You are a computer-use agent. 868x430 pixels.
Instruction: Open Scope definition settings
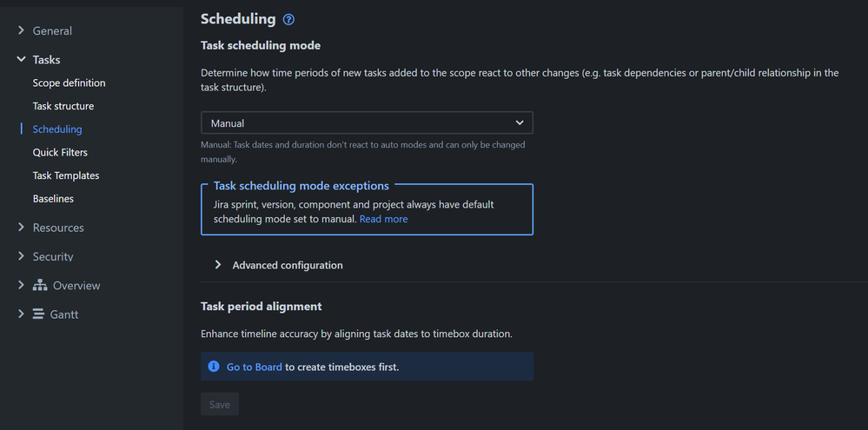click(x=69, y=83)
